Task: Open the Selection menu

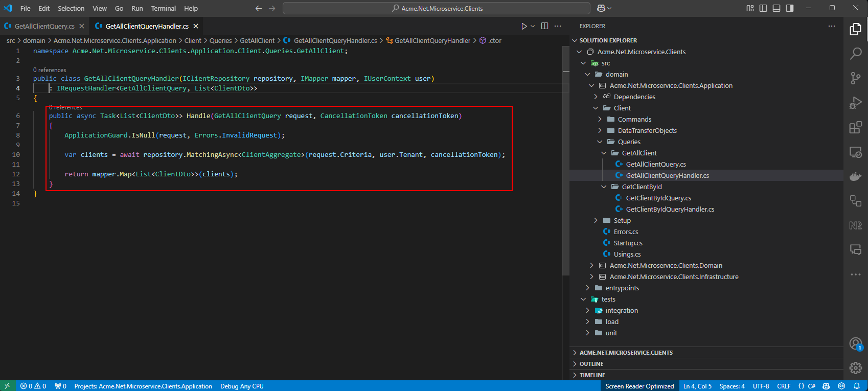Action: click(x=71, y=8)
